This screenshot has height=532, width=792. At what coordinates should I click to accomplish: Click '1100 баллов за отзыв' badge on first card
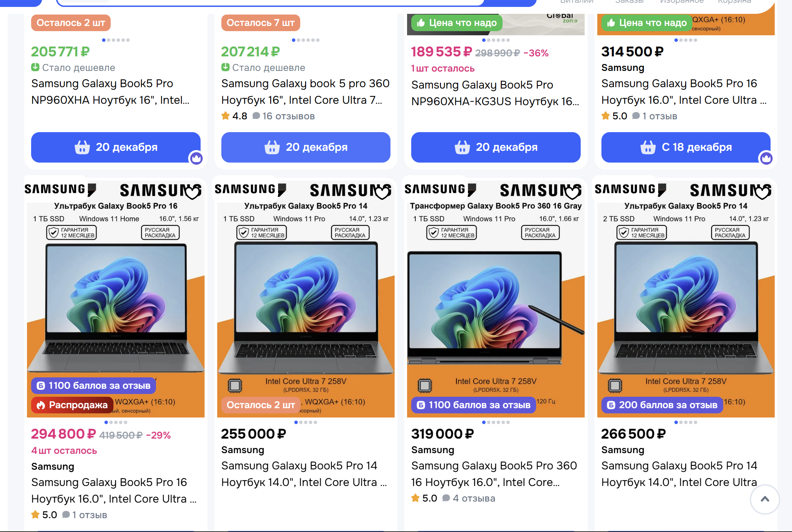pyautogui.click(x=93, y=385)
